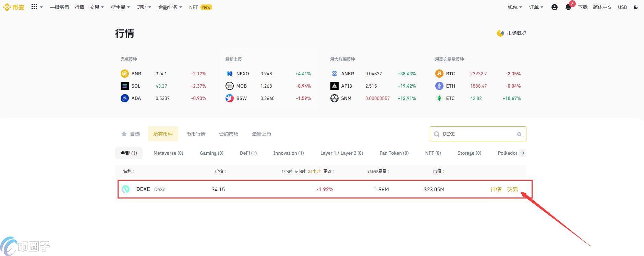Click the BTC coin icon
The image size is (644, 256).
click(439, 74)
